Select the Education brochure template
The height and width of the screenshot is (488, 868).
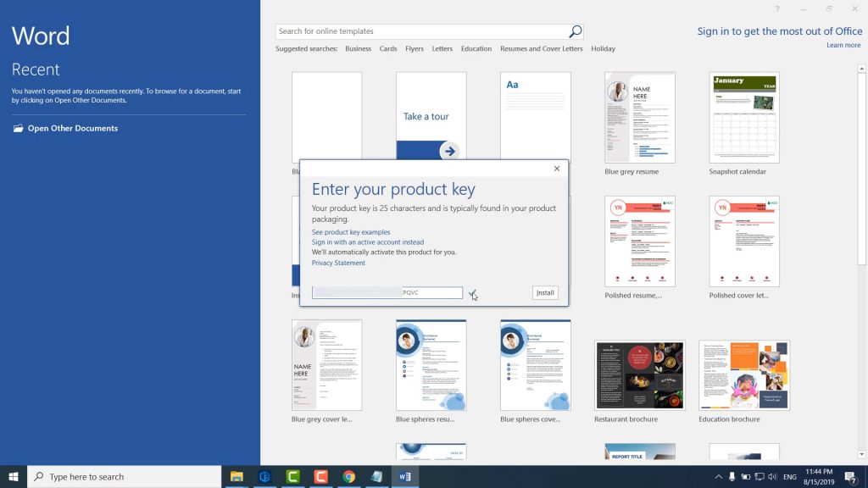744,375
